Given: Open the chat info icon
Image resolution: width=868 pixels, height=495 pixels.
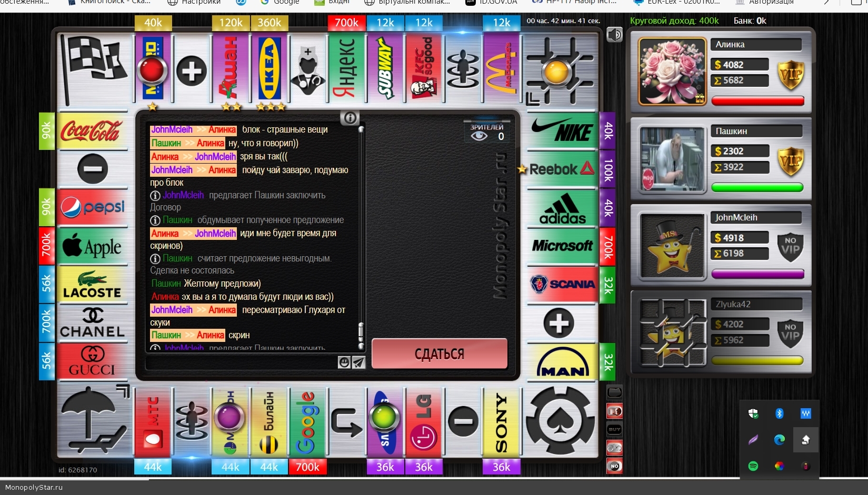Looking at the screenshot, I should [x=350, y=118].
